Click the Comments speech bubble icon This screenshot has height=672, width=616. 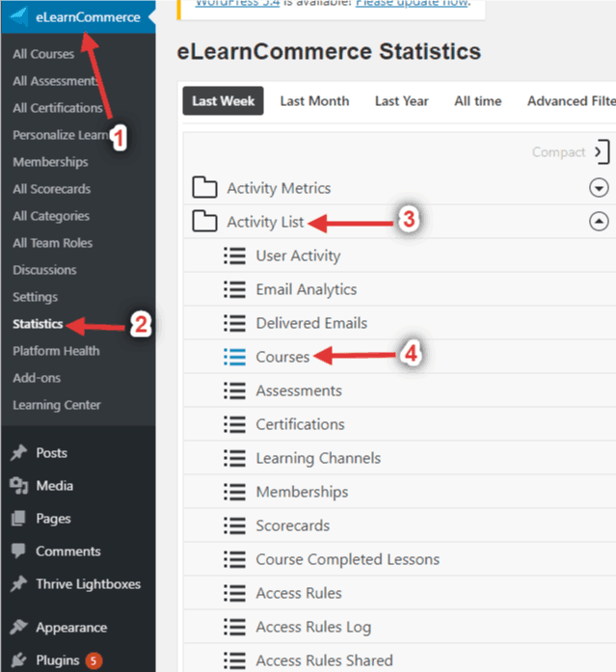18,551
